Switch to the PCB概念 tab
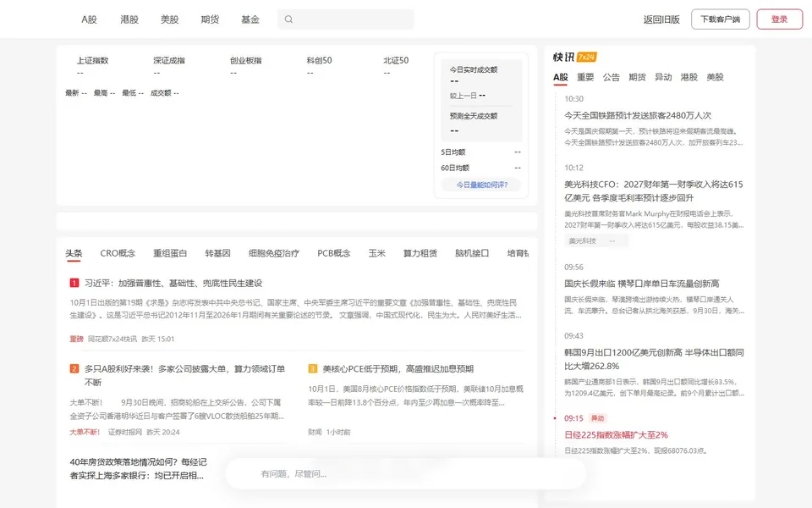This screenshot has width=812, height=508. [x=333, y=253]
